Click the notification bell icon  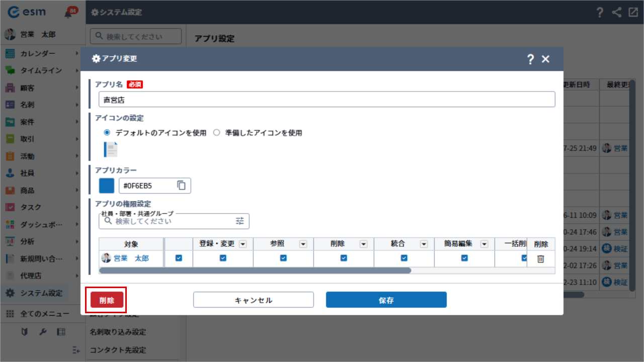[x=68, y=13]
